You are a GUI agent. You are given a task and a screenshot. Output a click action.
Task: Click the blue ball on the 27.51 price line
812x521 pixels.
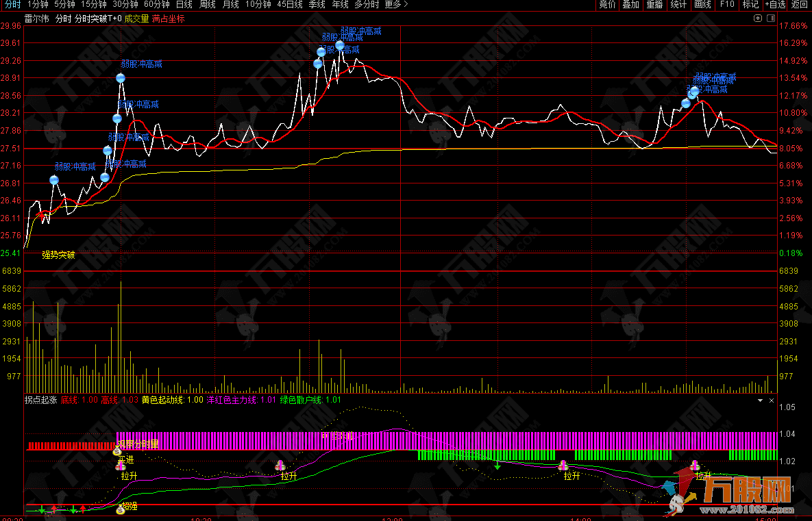107,151
